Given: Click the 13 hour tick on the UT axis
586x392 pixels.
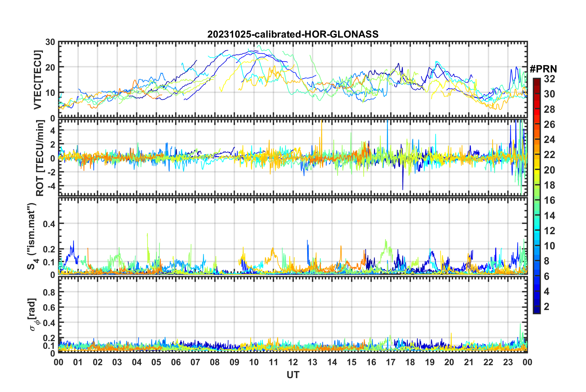Looking at the screenshot, I should (x=312, y=362).
